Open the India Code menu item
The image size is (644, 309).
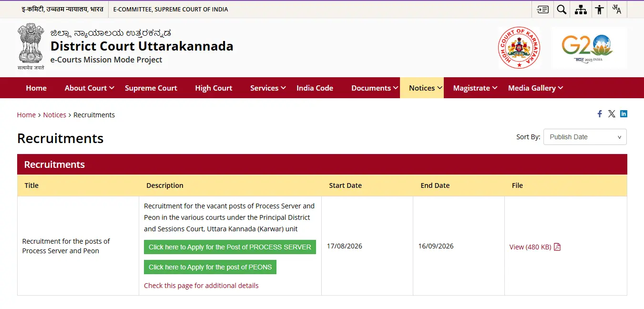coord(315,88)
